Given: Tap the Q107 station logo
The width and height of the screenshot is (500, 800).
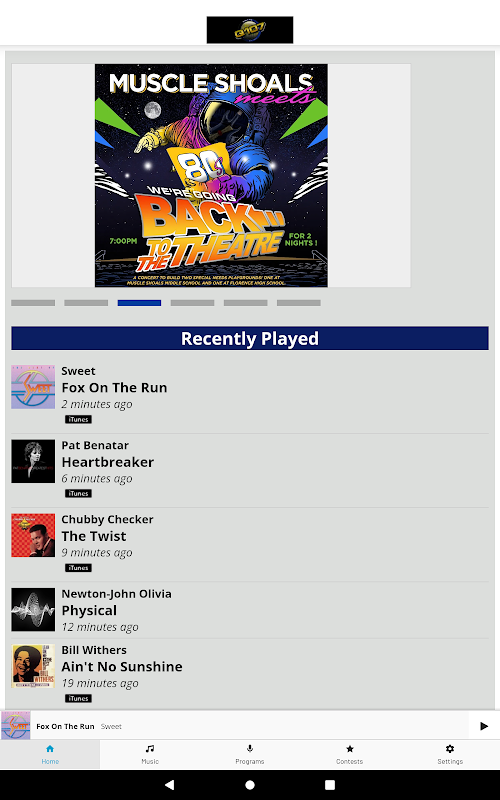Looking at the screenshot, I should point(249,30).
